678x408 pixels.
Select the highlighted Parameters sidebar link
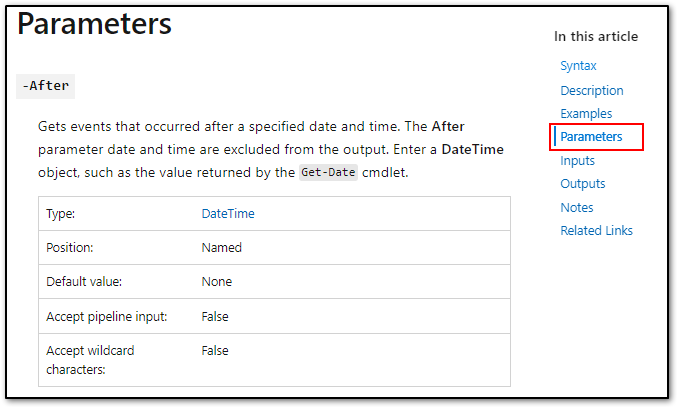[591, 137]
